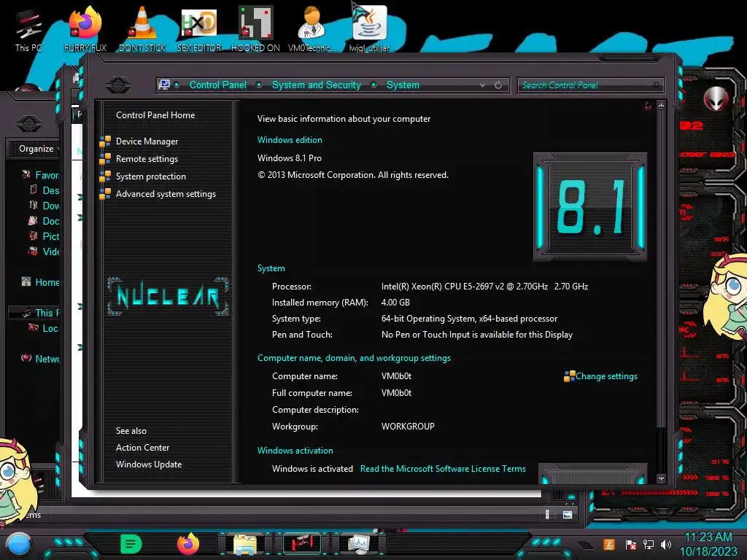Open This PC desktop icon
Screen dimensions: 747x560
click(28, 30)
